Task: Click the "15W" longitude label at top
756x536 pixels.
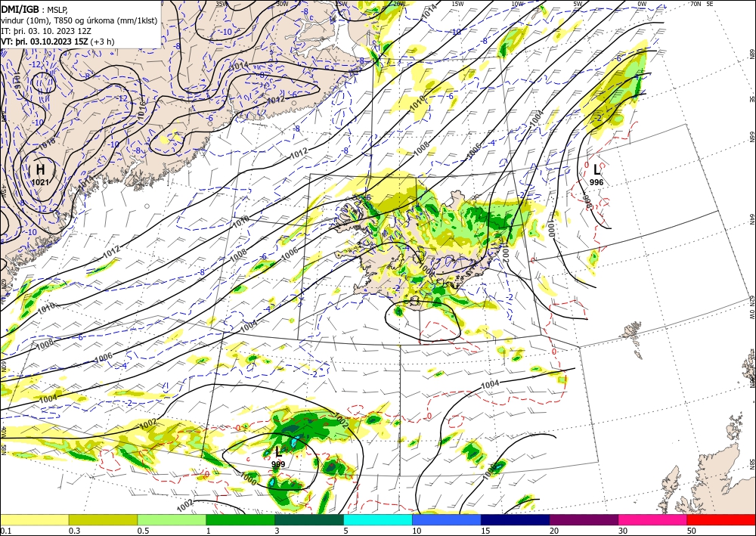Action: (x=457, y=4)
